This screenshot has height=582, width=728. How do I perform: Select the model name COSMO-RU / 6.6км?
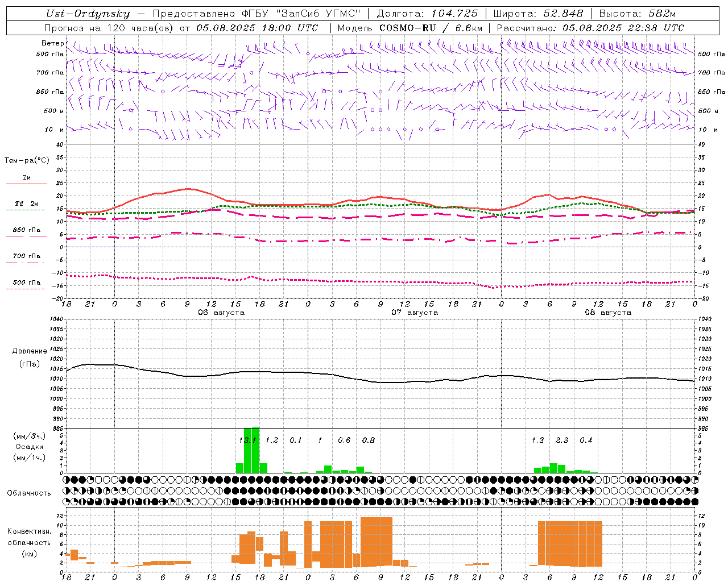click(x=431, y=28)
